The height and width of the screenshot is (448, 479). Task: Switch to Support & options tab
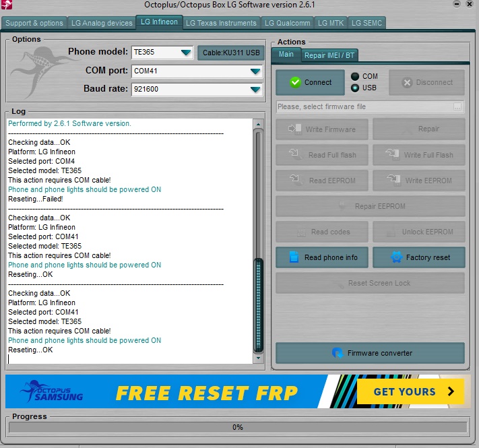pos(34,23)
